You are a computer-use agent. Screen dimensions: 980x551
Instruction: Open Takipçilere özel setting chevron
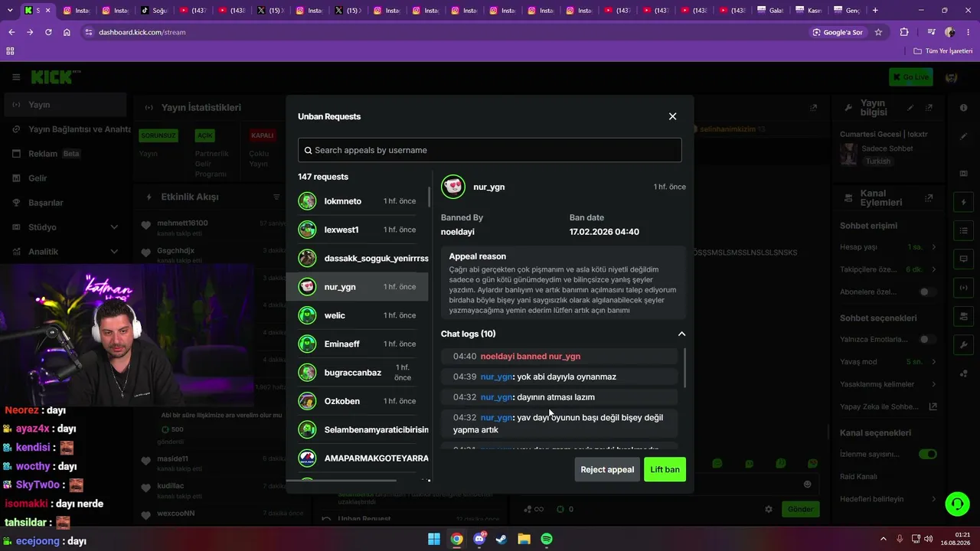pyautogui.click(x=933, y=269)
